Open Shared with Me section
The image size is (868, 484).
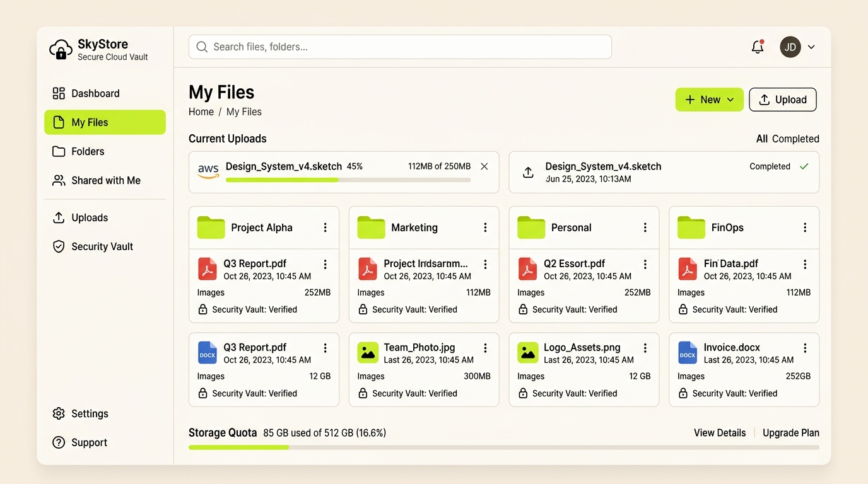105,180
